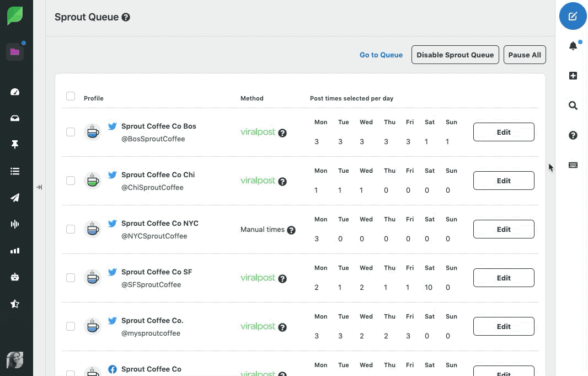Open the notifications bell

[573, 46]
